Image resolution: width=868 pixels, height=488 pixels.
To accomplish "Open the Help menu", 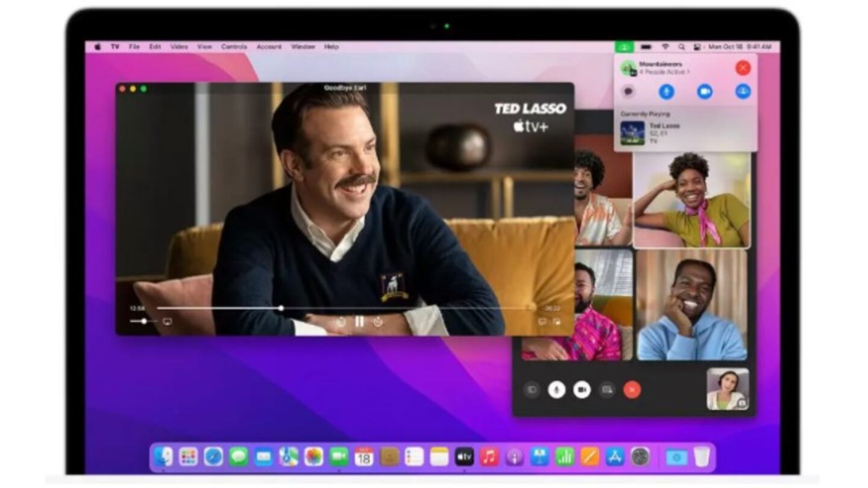I will [x=332, y=46].
